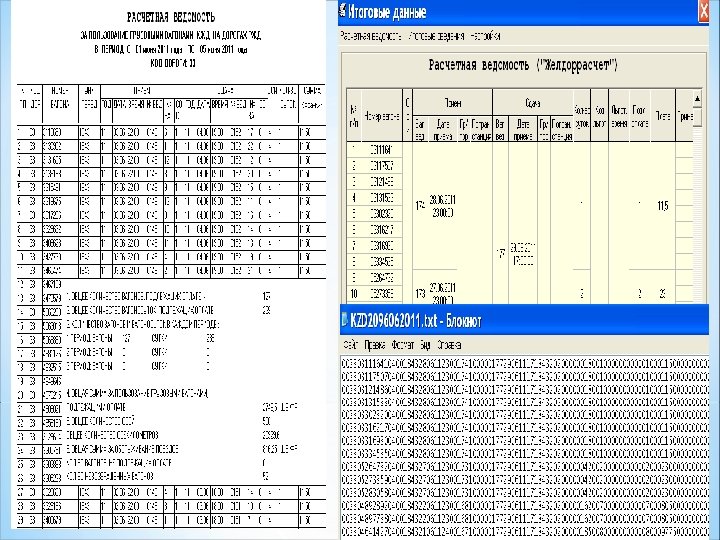Viewport: 720px width, 540px height.
Task: Open the Расчетная ведомость menu in Итоговые данные
Action: click(x=371, y=36)
